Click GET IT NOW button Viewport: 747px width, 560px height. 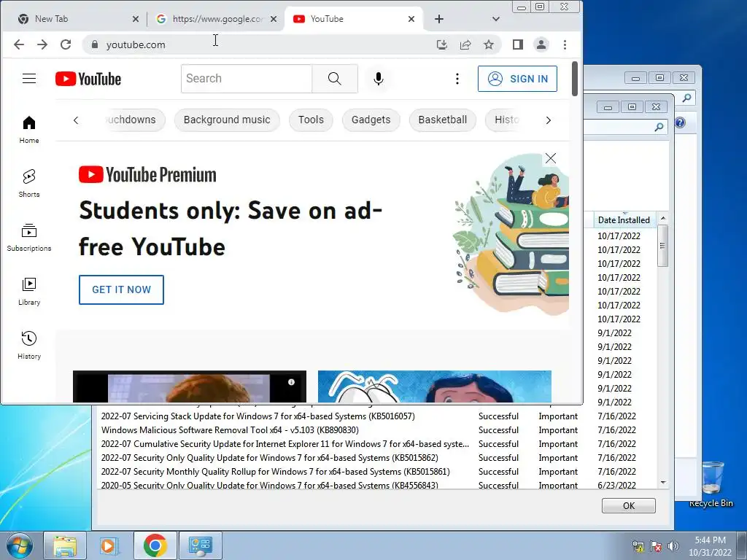point(122,289)
